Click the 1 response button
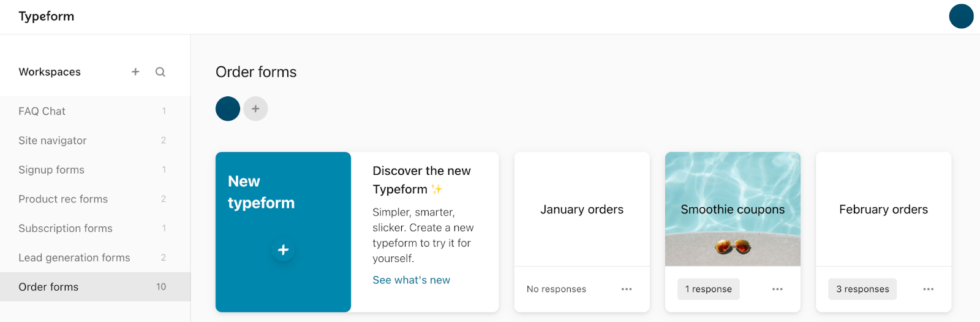This screenshot has height=322, width=980. (x=708, y=289)
